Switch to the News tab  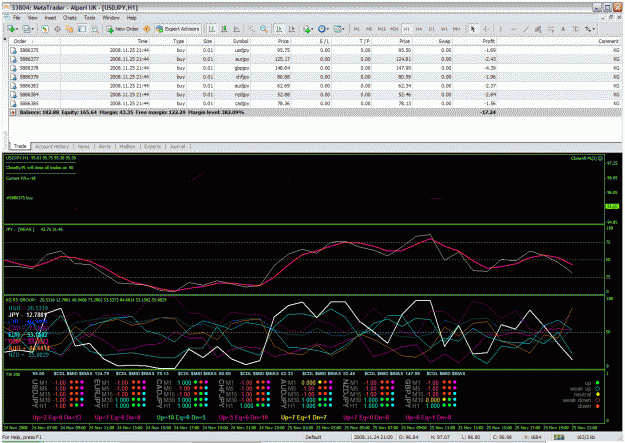point(84,146)
